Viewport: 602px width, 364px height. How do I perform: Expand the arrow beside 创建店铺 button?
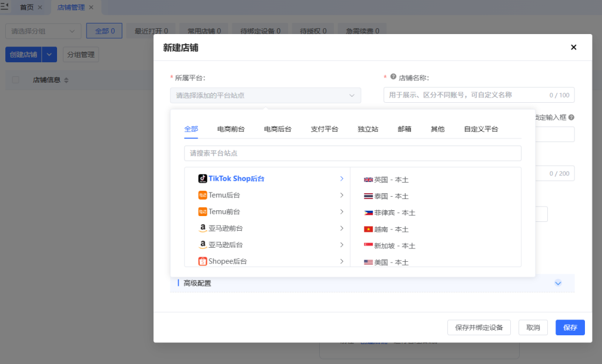pos(49,55)
